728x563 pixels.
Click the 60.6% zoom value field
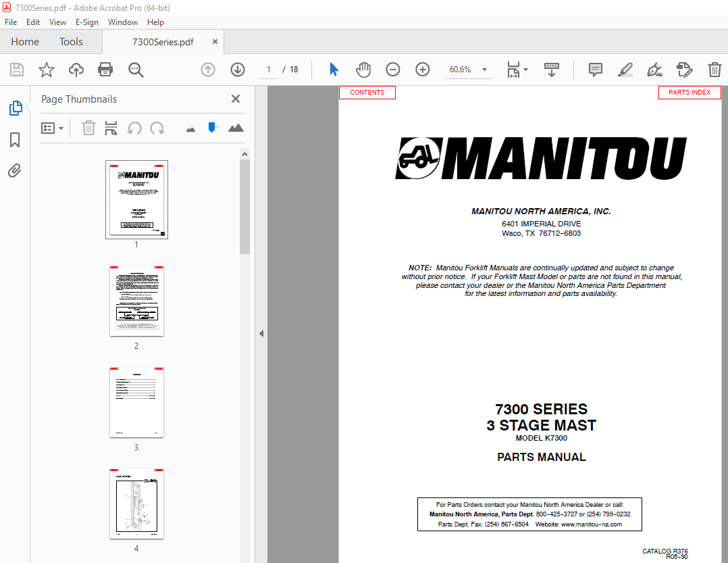click(x=460, y=70)
